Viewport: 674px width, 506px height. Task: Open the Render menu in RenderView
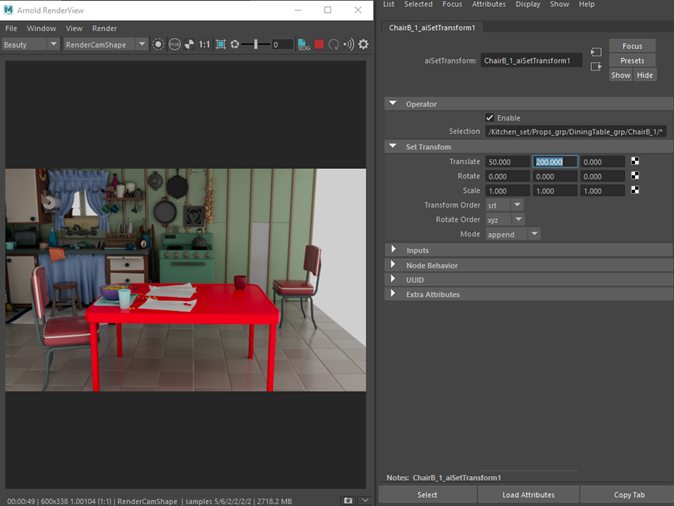click(104, 28)
